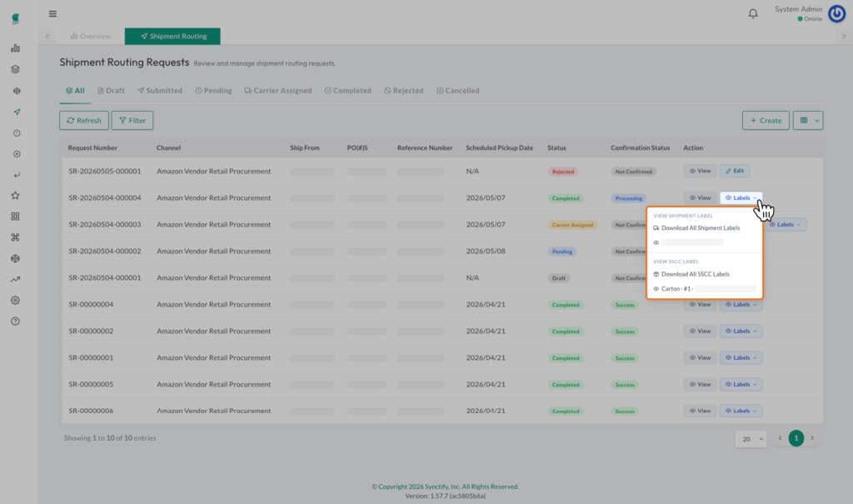Open the star sidebar icon
Viewport: 853px width, 504px height.
click(15, 196)
